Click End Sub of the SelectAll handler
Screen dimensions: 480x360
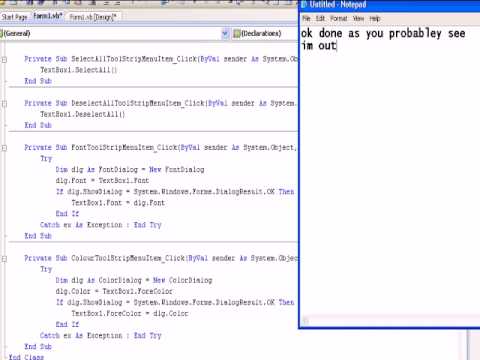pyautogui.click(x=38, y=81)
